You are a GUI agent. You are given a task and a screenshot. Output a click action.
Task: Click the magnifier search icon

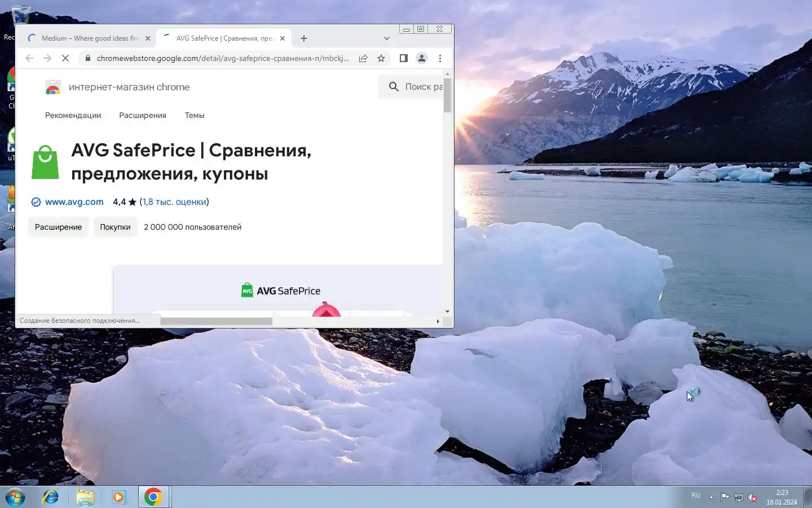(x=394, y=86)
